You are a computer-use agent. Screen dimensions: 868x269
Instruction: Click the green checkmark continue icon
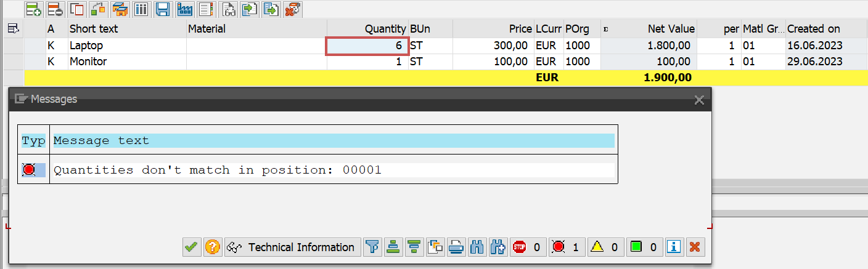point(191,247)
